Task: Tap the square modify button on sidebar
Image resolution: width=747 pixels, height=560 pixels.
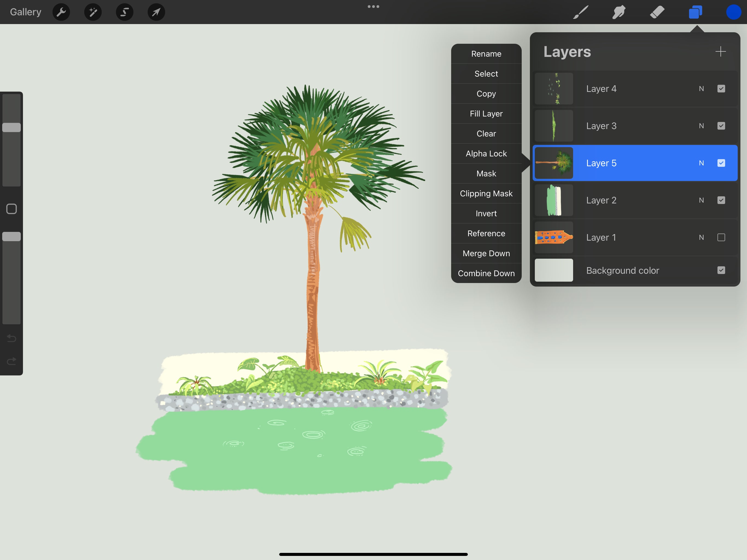Action: (11, 209)
